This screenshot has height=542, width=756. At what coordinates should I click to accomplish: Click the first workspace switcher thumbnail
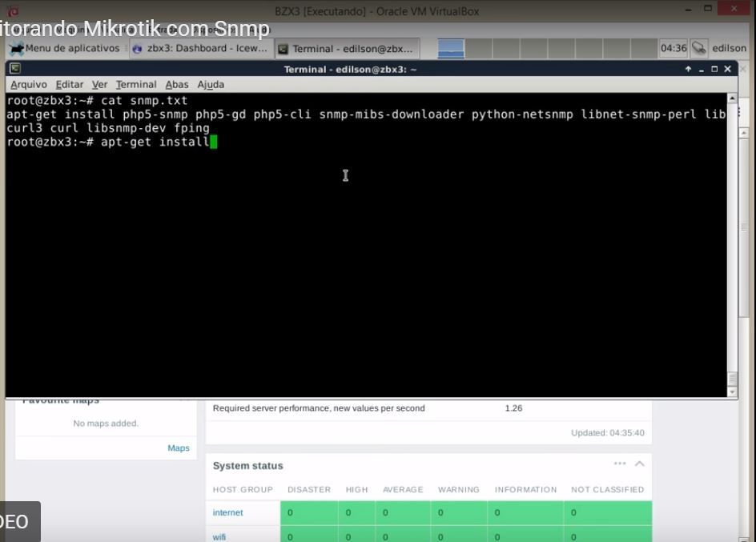click(x=451, y=49)
